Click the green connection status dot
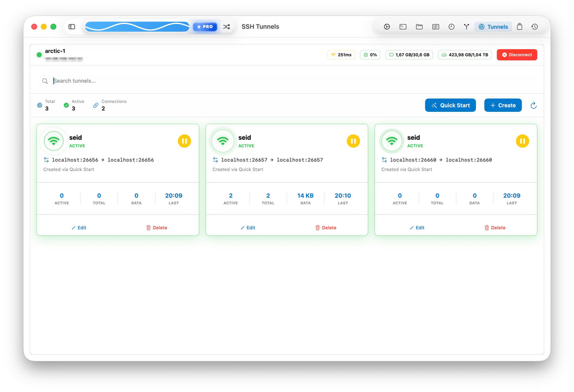Viewport: 574px width, 392px height. (39, 55)
